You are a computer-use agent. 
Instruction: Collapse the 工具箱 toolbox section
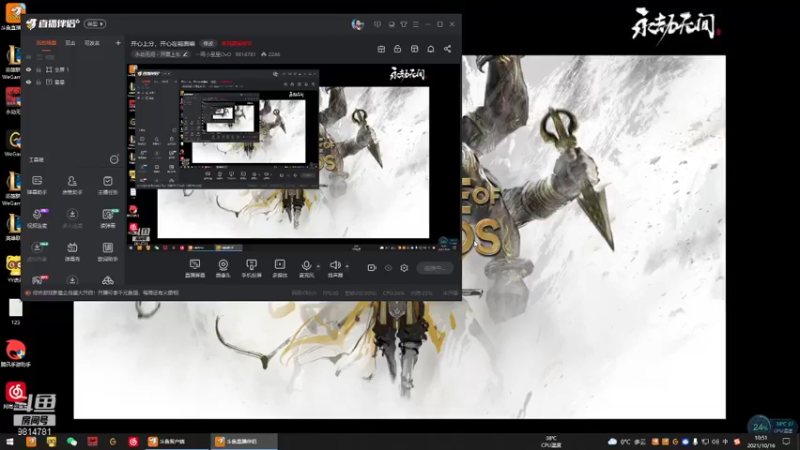[x=114, y=160]
